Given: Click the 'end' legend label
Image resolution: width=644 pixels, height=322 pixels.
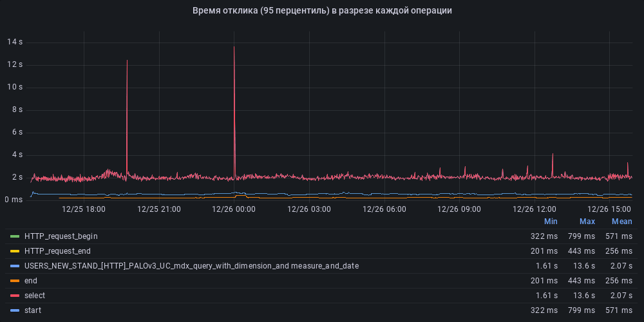Looking at the screenshot, I should pos(31,281).
